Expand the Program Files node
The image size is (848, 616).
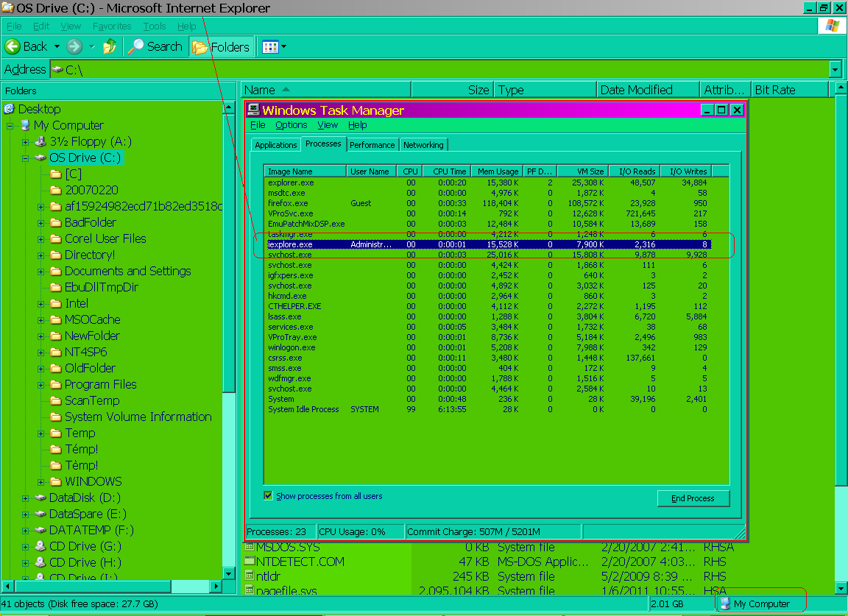pyautogui.click(x=41, y=385)
